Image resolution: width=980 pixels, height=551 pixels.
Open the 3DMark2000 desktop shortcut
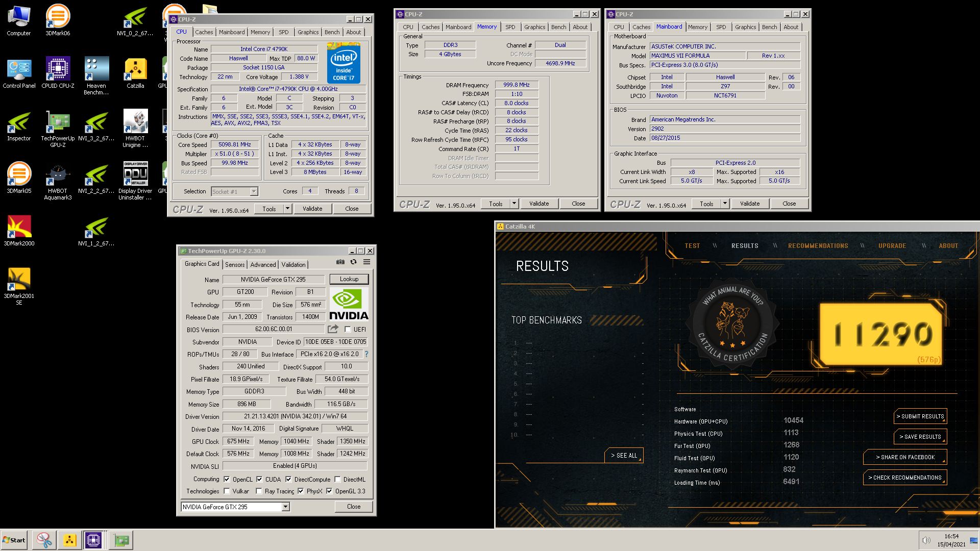coord(19,231)
